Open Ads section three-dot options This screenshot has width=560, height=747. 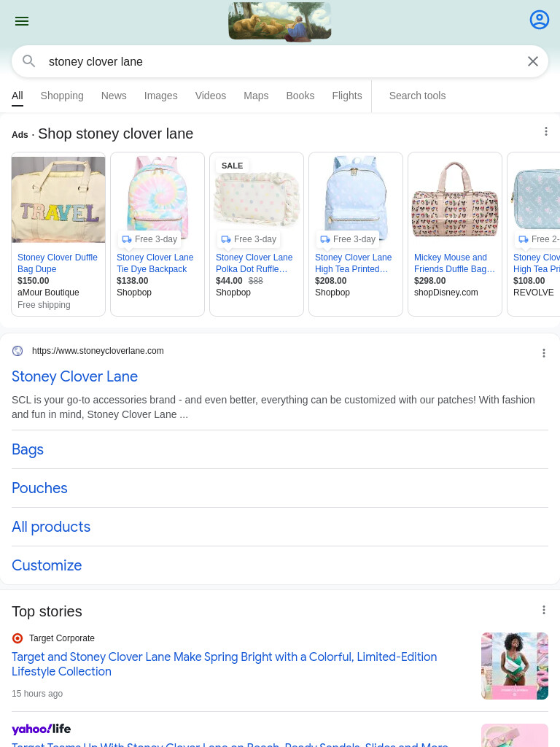545,131
